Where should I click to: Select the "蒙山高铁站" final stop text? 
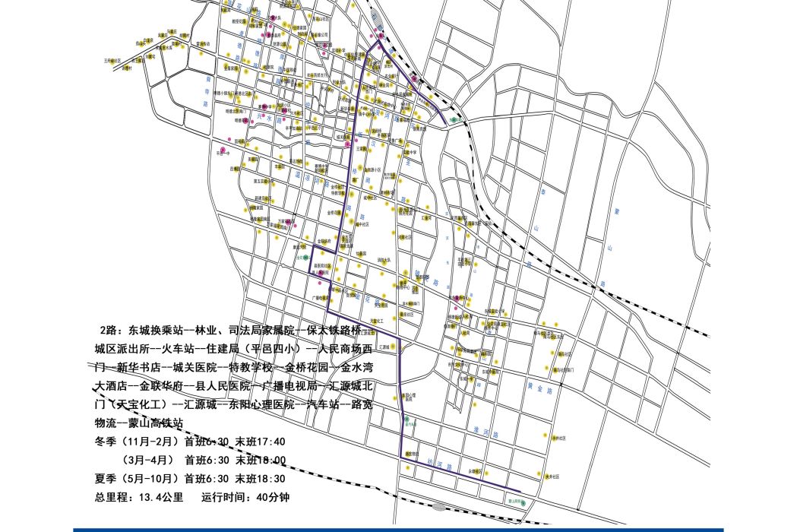click(x=156, y=423)
